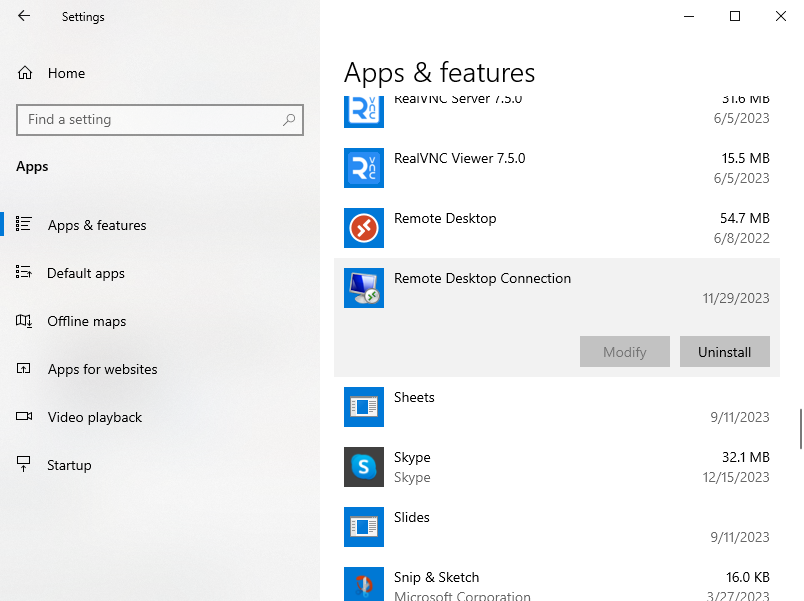
Task: Click the Slides app icon
Action: click(363, 527)
